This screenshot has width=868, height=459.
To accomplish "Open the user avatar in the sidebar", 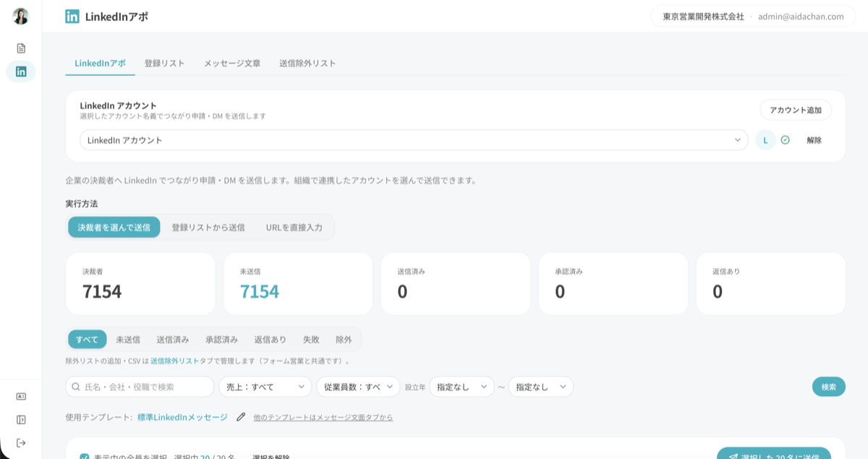I will tap(21, 16).
